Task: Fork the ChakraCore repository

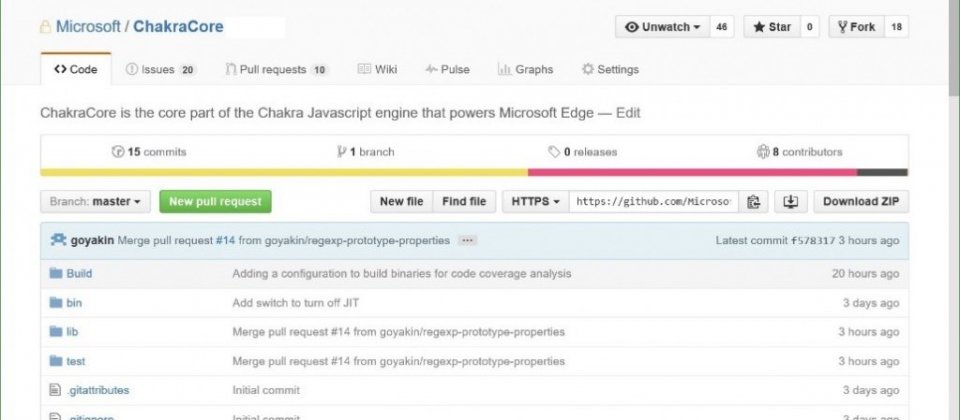Action: pos(857,27)
